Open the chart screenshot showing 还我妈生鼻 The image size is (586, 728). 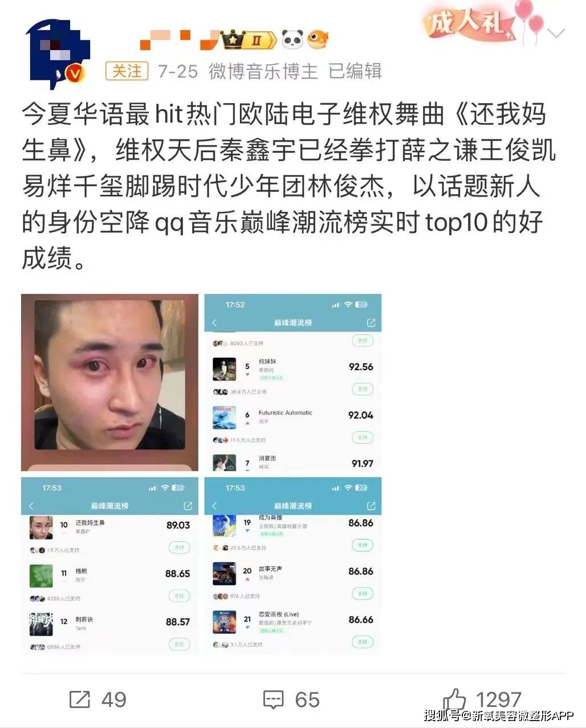coord(109,566)
